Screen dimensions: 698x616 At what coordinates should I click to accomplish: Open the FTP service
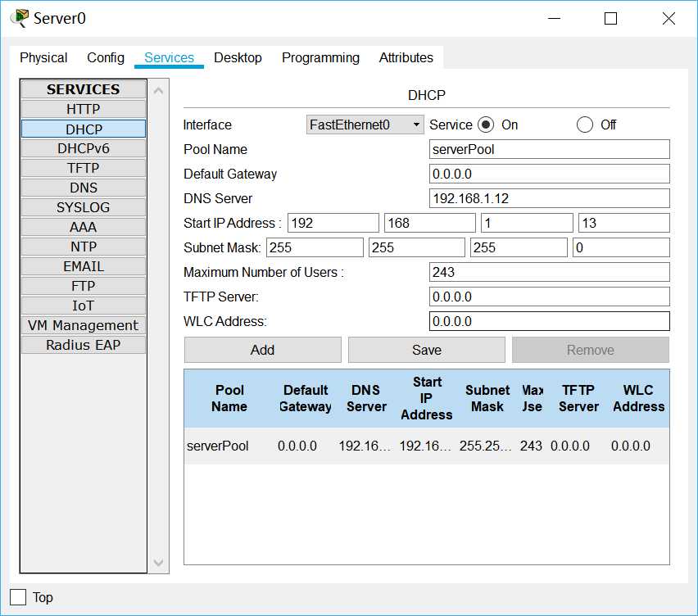pyautogui.click(x=84, y=286)
